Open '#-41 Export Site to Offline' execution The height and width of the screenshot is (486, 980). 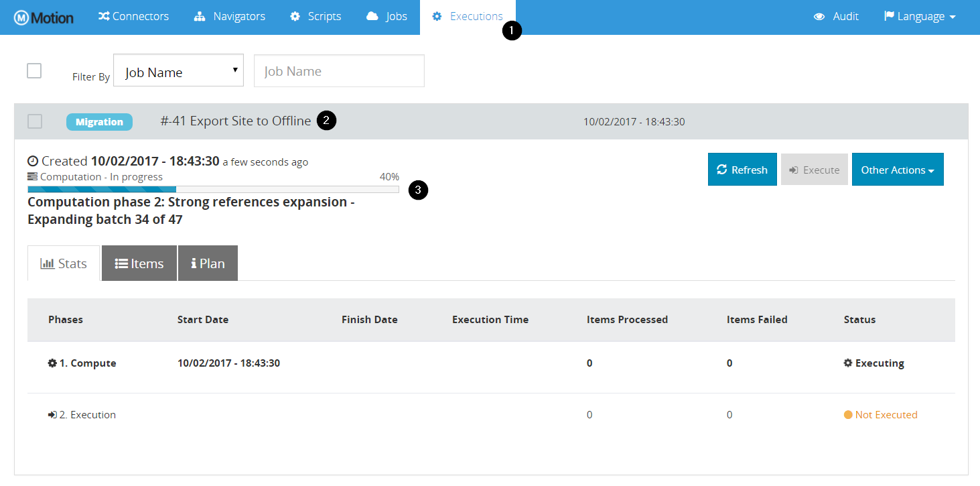click(x=236, y=121)
